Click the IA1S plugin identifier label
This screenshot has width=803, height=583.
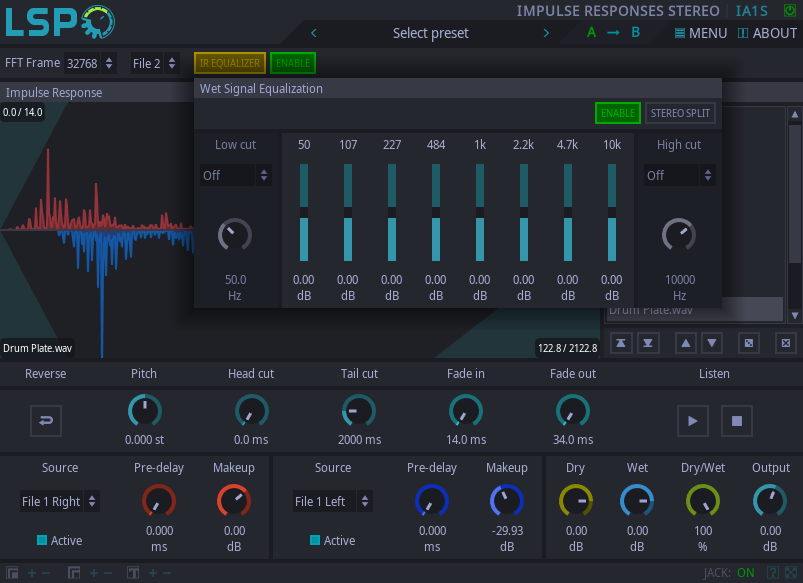[751, 11]
